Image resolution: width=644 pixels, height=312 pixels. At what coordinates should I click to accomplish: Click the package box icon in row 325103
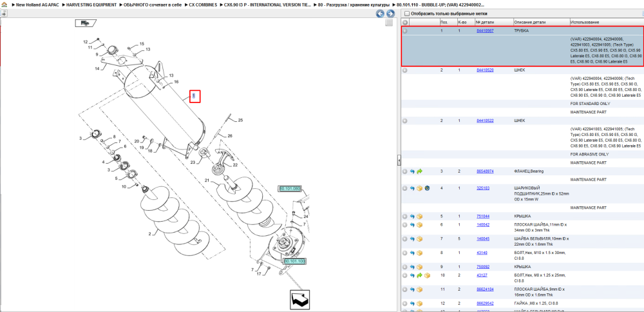419,188
